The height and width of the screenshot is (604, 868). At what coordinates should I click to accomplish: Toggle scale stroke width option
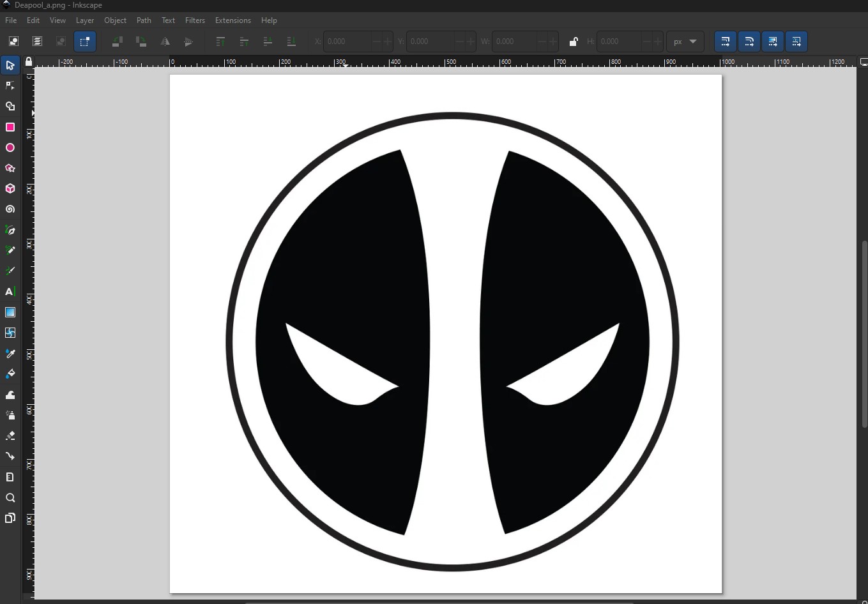click(x=725, y=42)
